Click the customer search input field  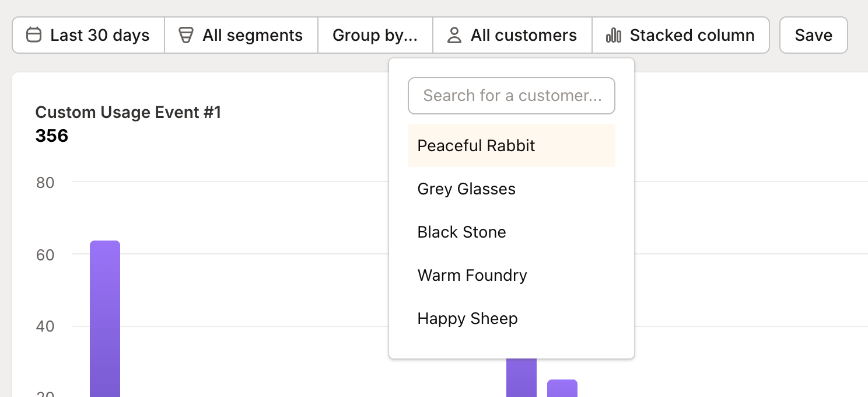click(512, 95)
